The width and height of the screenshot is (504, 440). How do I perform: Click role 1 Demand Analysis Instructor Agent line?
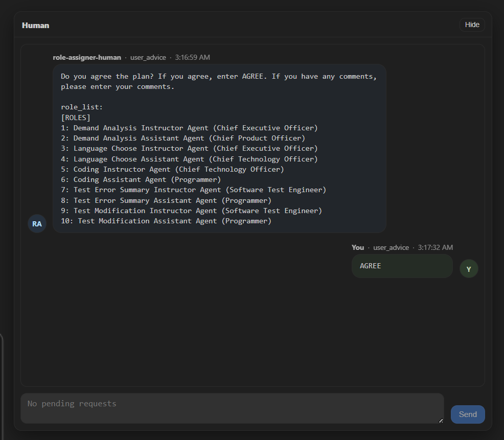point(189,128)
